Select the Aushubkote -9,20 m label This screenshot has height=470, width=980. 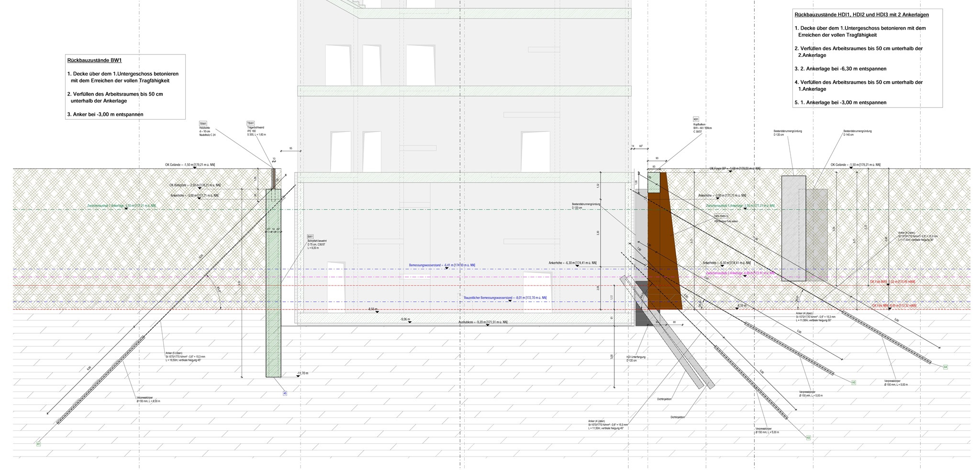482,322
